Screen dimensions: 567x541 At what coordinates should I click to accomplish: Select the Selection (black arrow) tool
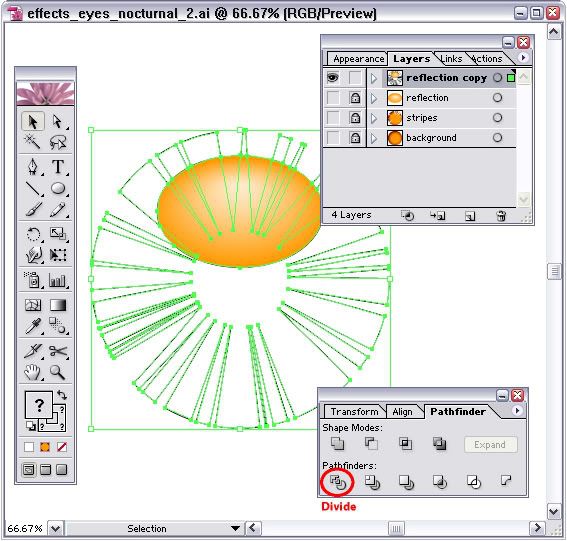point(33,122)
